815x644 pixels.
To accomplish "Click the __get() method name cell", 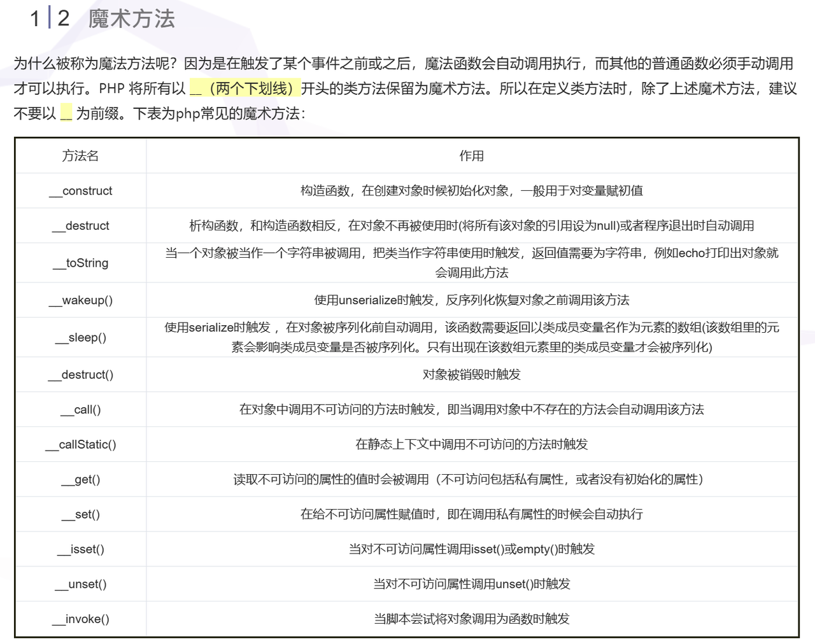I will (x=80, y=480).
